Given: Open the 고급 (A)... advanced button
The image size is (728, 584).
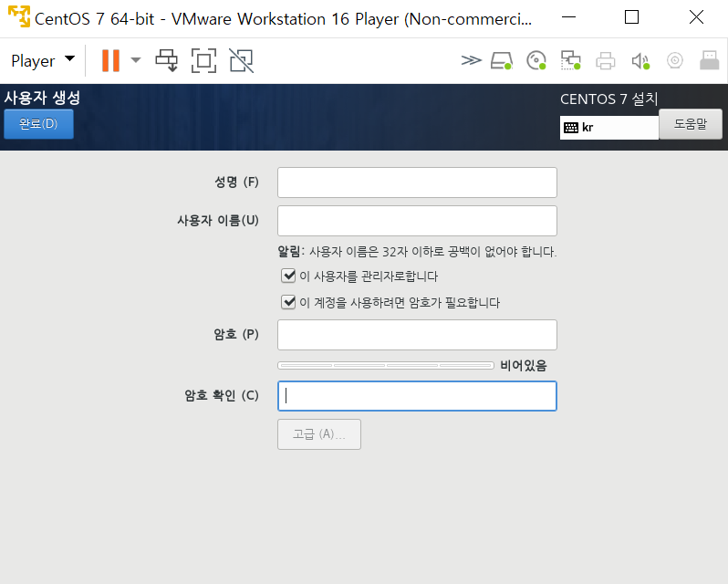Looking at the screenshot, I should point(319,434).
